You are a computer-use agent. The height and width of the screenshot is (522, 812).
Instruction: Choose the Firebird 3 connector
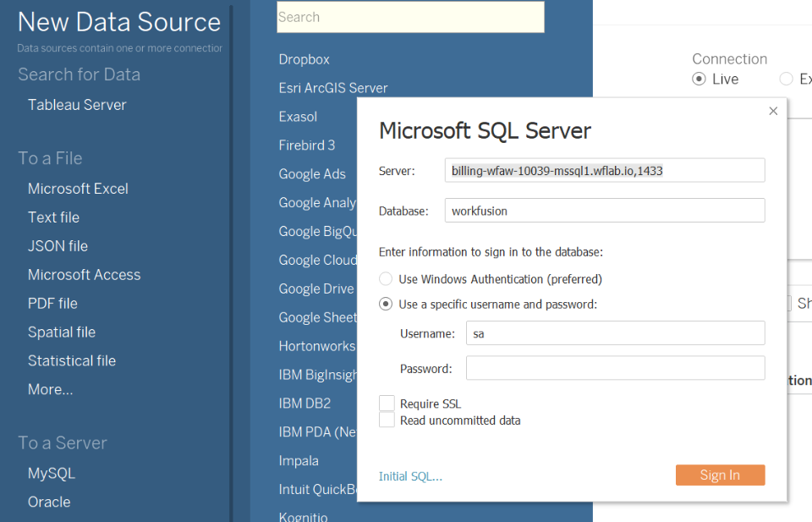[x=306, y=146]
